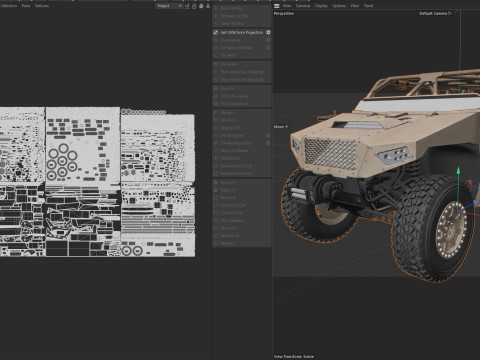Open Set UVW from Projection settings gear
480x360 pixels.
(268, 32)
